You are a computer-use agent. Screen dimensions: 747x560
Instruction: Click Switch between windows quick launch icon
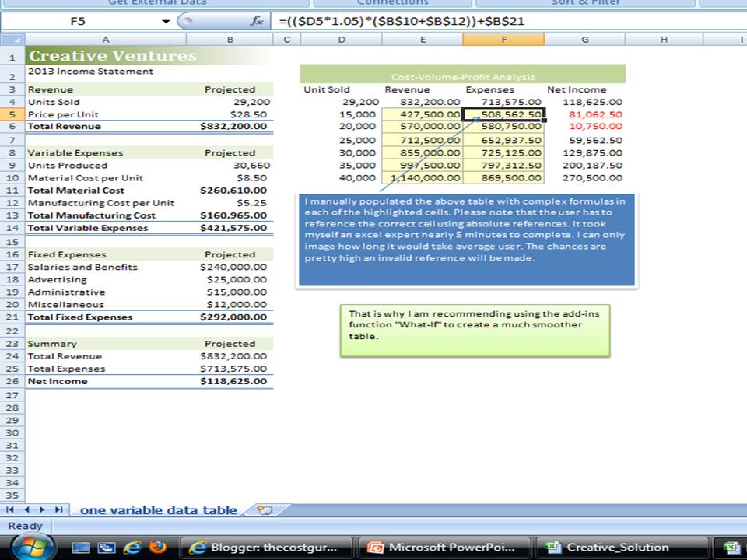[107, 548]
